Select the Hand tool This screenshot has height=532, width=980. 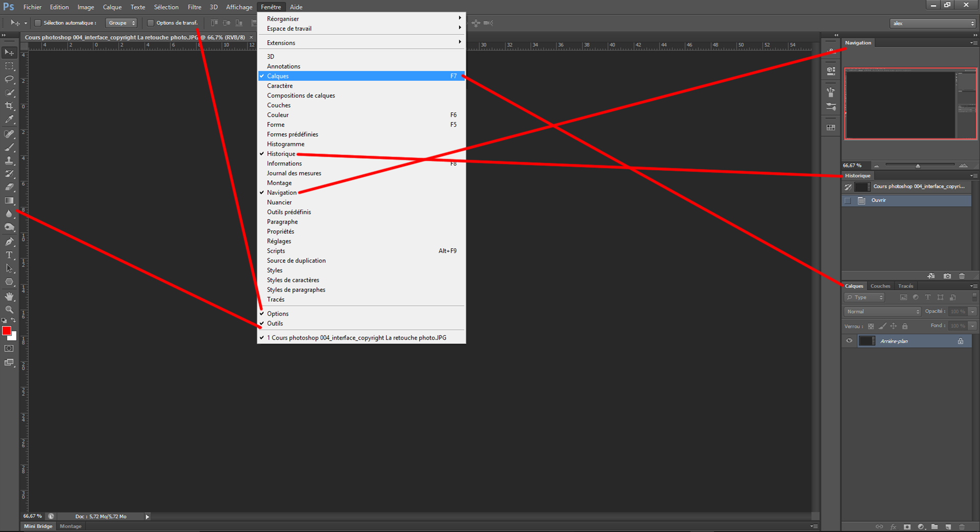pyautogui.click(x=9, y=297)
